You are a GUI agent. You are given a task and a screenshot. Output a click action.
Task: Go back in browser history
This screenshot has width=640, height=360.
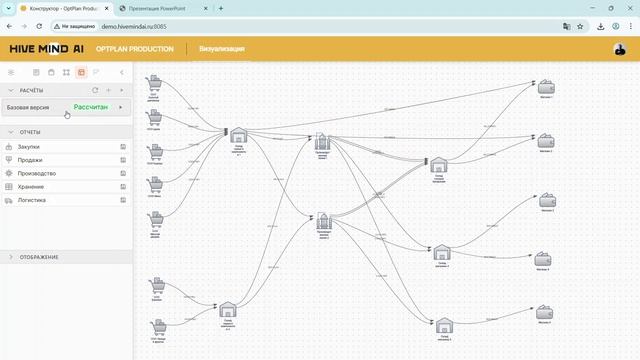pos(9,27)
